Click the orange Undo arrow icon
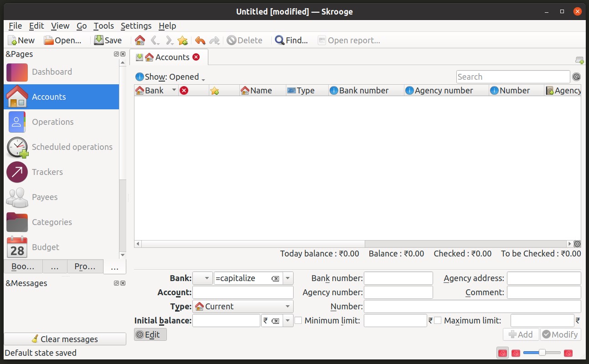Viewport: 589px width, 364px height. [x=200, y=40]
